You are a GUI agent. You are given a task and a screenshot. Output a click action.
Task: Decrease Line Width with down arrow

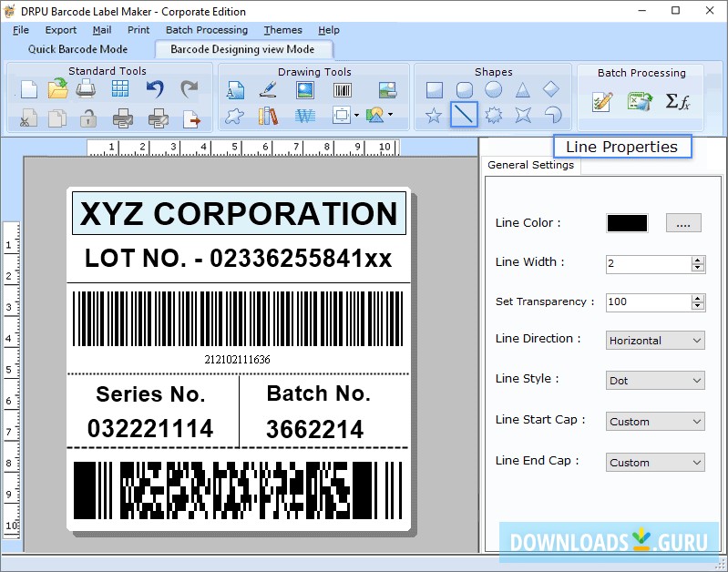point(698,269)
